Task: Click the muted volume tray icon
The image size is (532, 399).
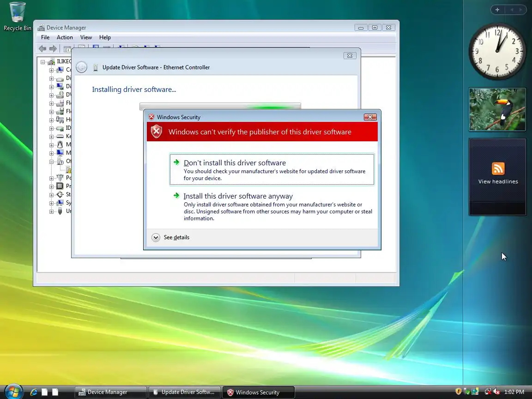Action: pos(496,392)
